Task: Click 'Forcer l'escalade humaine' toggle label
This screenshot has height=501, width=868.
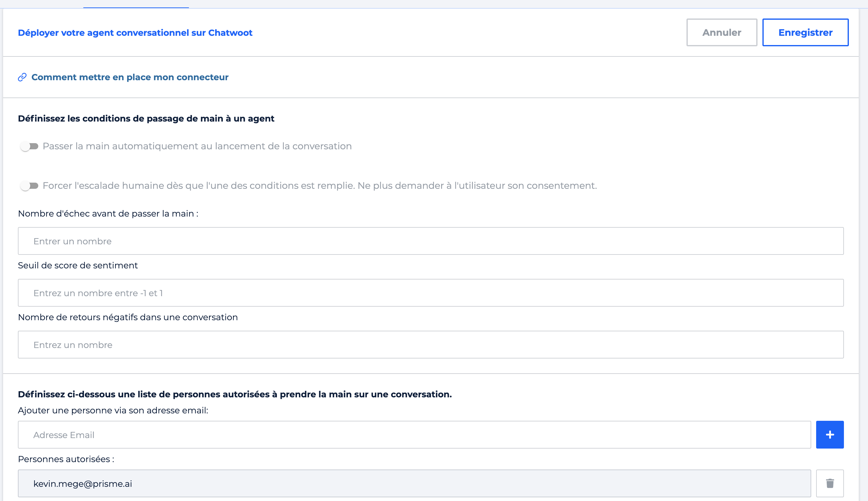Action: click(x=319, y=186)
